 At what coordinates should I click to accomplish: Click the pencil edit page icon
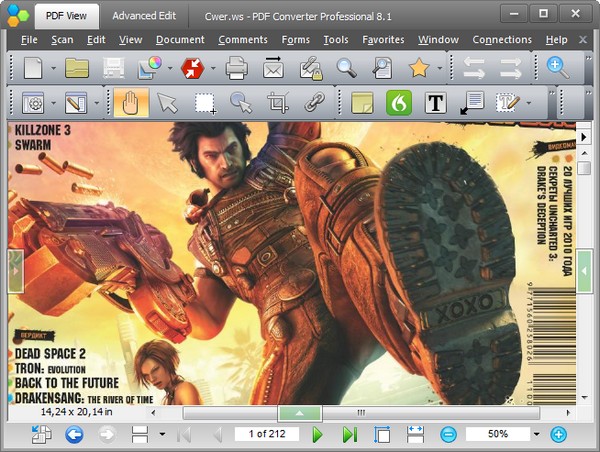coord(76,103)
